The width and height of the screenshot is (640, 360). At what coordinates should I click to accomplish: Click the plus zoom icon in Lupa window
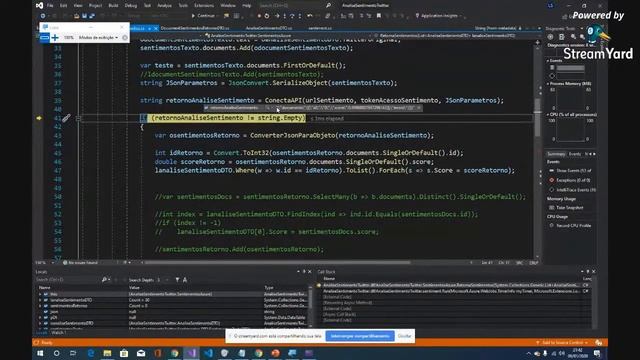pos(55,38)
